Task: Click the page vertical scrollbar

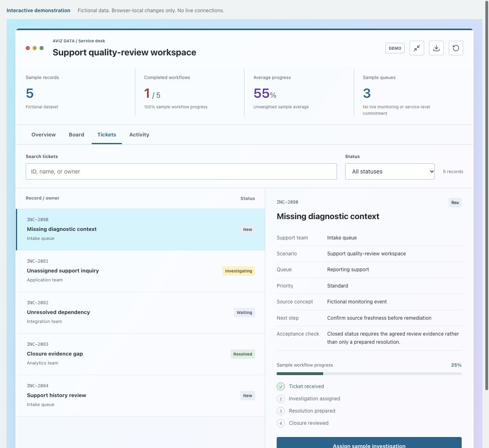Action: point(486,195)
